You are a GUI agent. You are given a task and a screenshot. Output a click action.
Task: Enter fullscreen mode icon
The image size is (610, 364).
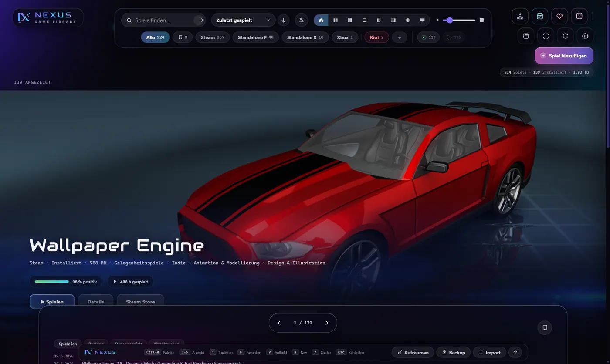(546, 36)
